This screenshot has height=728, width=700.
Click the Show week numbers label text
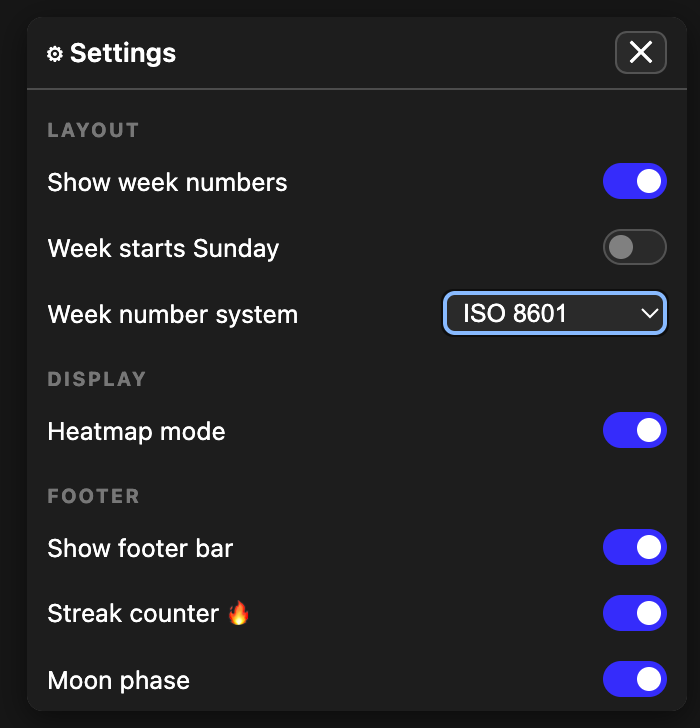(167, 182)
